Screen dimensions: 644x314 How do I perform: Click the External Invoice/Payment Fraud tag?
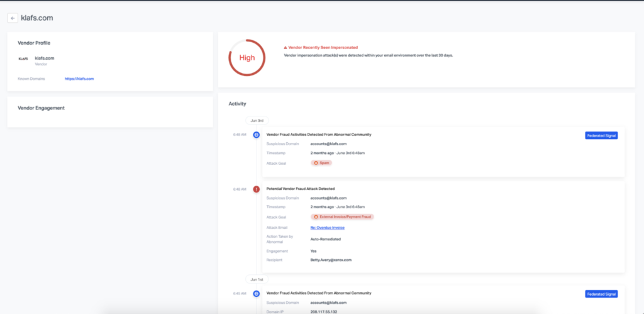coord(342,216)
